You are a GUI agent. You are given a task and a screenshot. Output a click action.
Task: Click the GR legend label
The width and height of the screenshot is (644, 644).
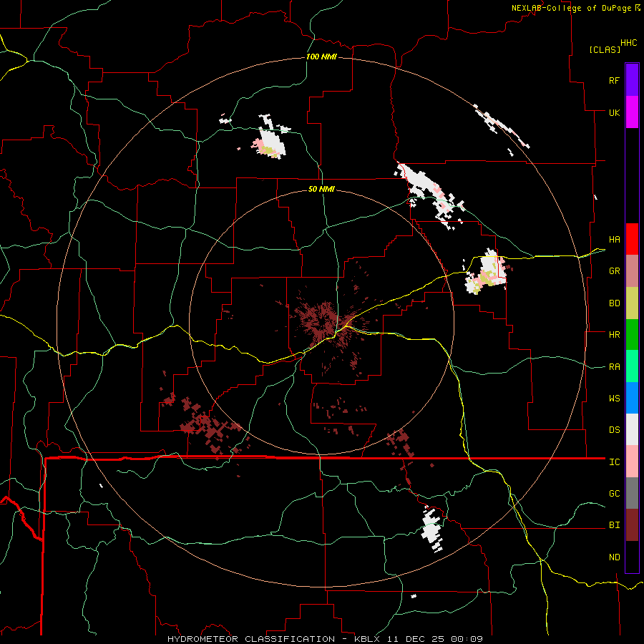pyautogui.click(x=614, y=271)
